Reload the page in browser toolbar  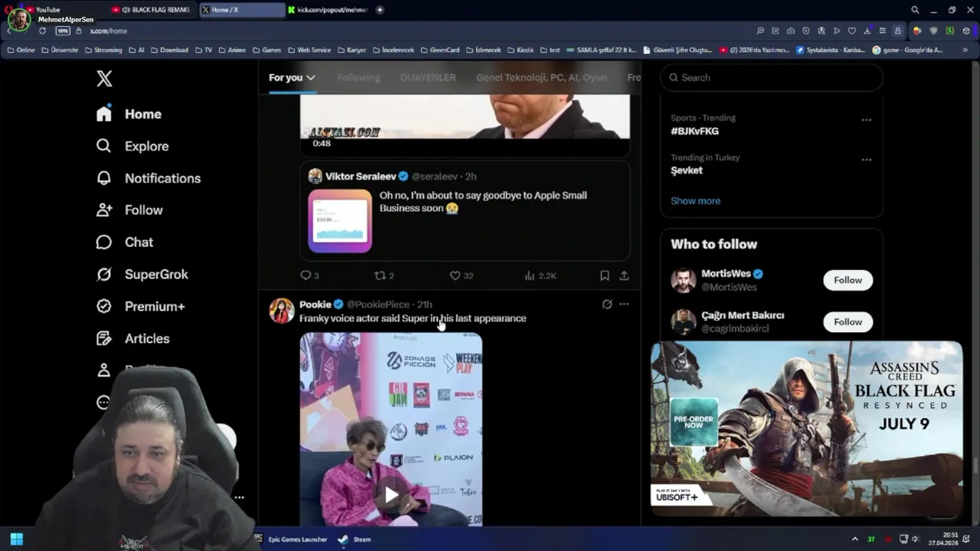pos(42,31)
